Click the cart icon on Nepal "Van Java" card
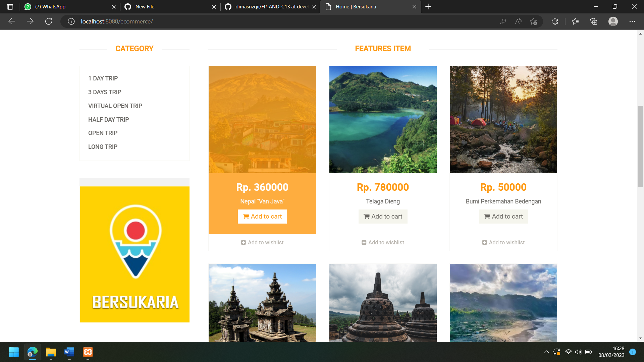Screen dimensions: 644x362 click(x=245, y=216)
